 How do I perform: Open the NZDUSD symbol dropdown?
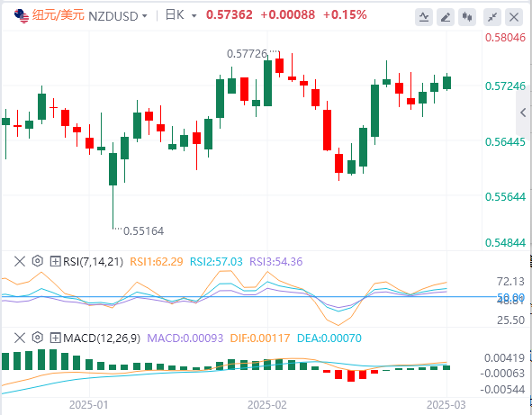pos(145,16)
